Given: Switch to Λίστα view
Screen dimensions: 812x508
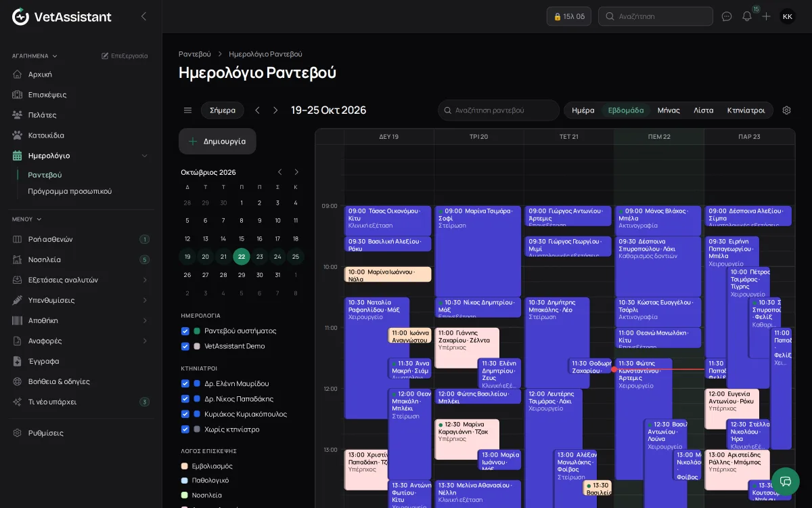Looking at the screenshot, I should (x=703, y=110).
